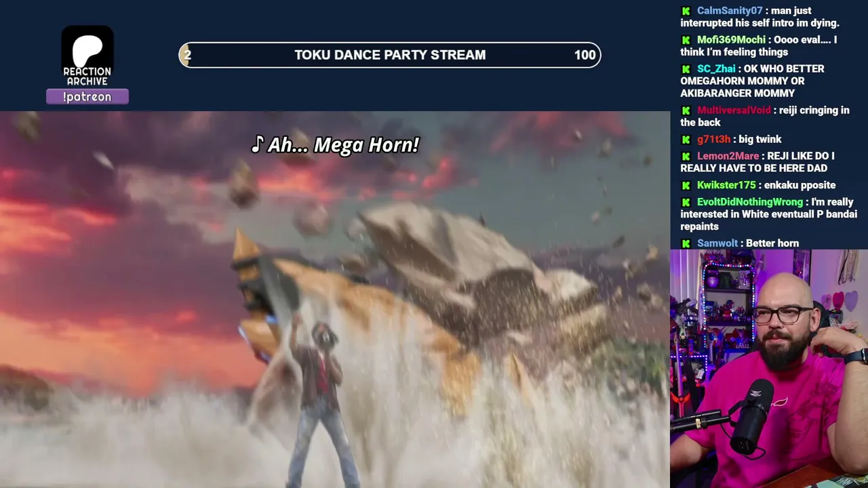Image resolution: width=868 pixels, height=488 pixels.
Task: Click the Reaction Archive logo
Action: tap(87, 57)
